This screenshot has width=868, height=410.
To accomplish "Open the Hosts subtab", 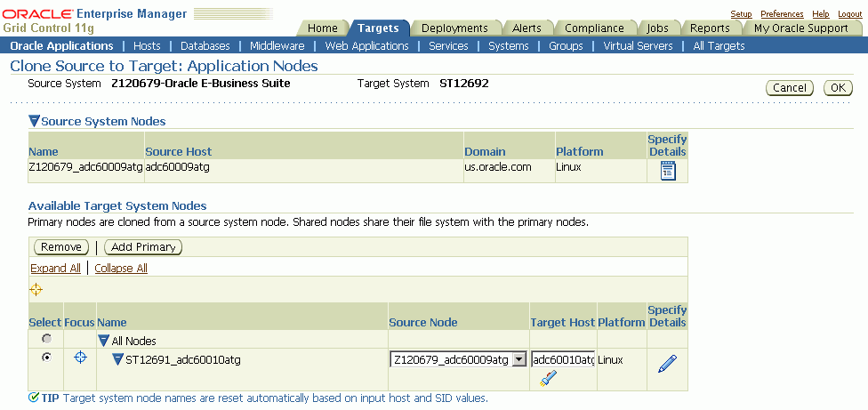I will (x=147, y=46).
